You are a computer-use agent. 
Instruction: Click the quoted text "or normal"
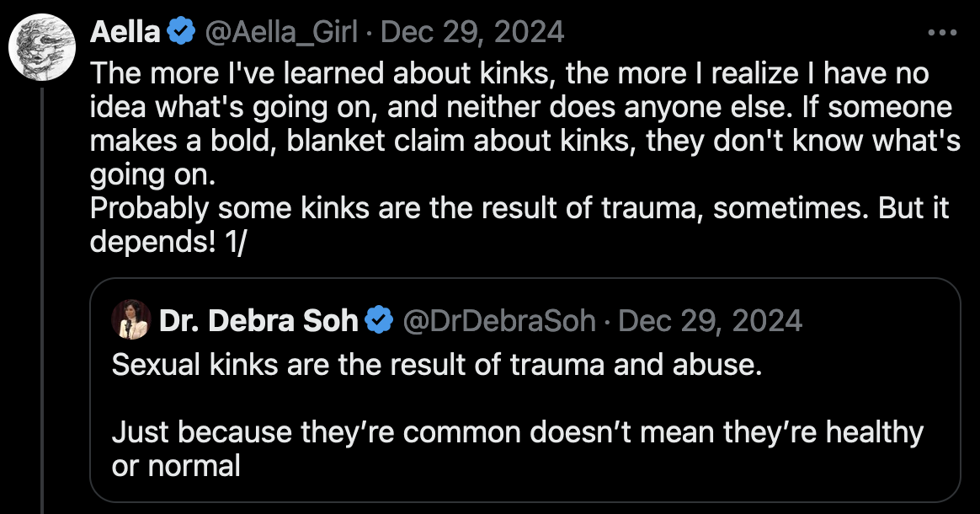(176, 465)
